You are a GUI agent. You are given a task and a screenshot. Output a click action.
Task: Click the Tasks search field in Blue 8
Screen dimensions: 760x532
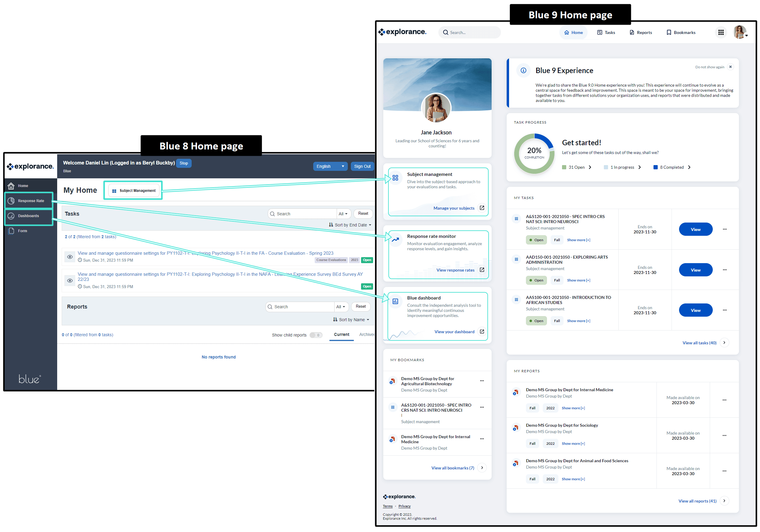tap(302, 214)
